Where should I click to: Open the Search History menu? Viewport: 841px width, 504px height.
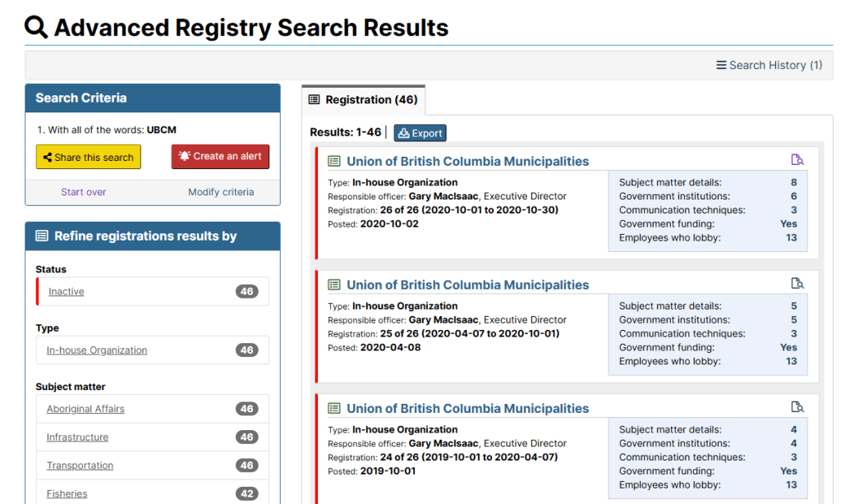pos(769,65)
